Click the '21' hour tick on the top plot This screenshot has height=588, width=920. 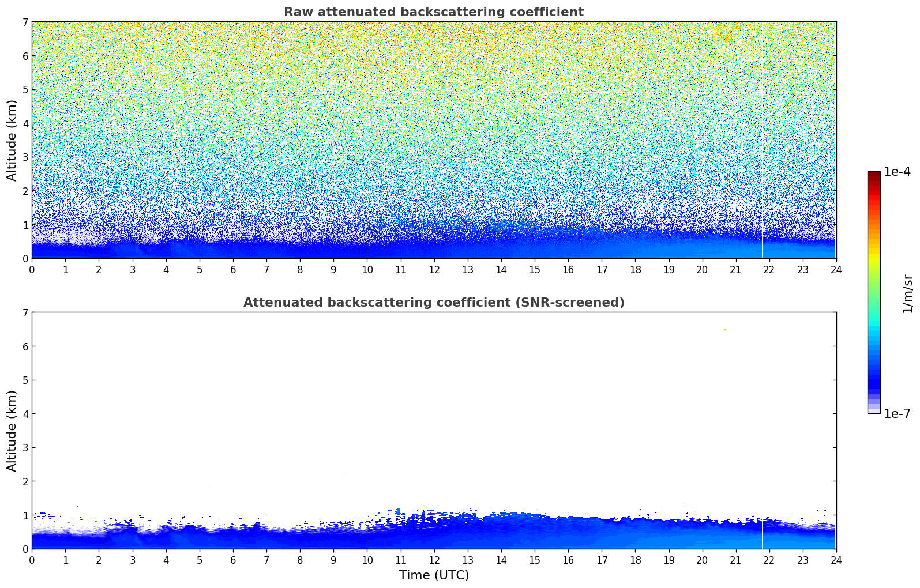point(735,269)
